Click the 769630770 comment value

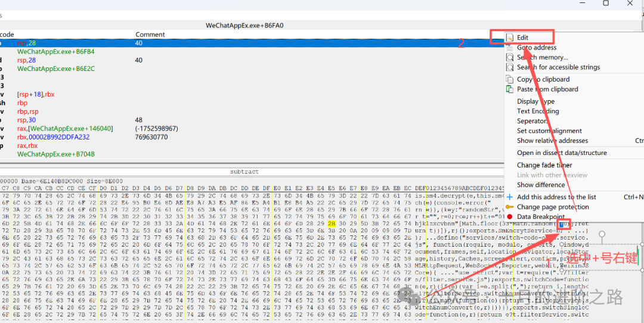(x=151, y=137)
